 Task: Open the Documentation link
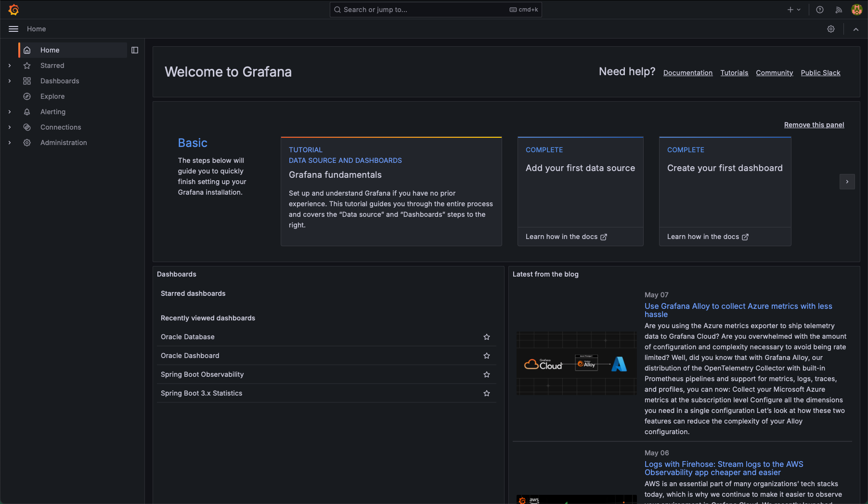click(688, 73)
